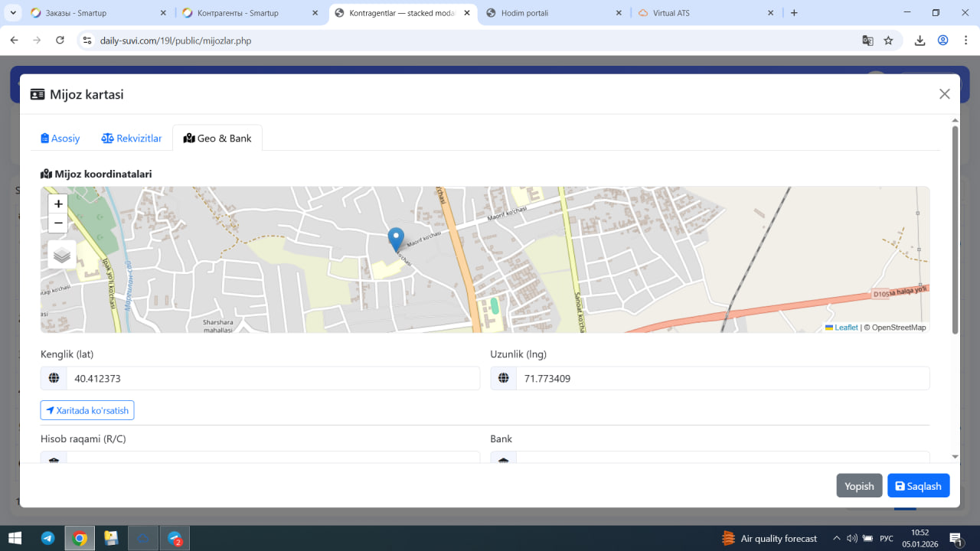Screen dimensions: 980x551
Task: Close the Hodim portali tab
Action: pyautogui.click(x=619, y=13)
